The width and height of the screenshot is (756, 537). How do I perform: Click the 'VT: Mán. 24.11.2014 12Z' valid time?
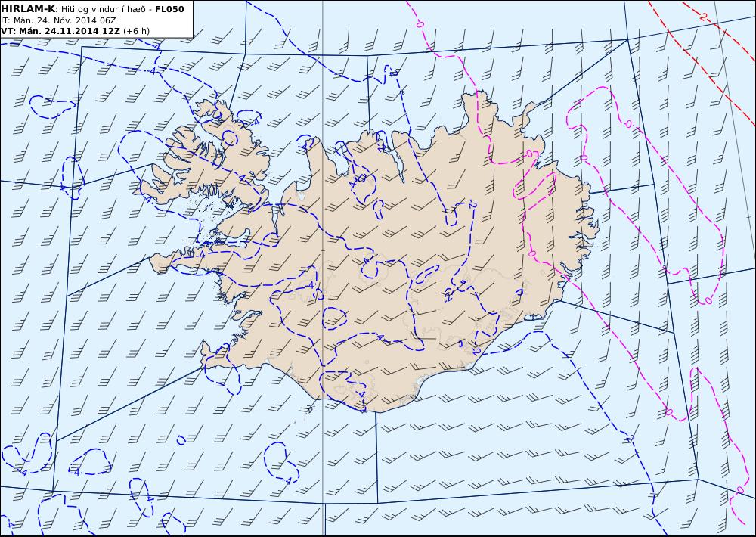point(60,31)
